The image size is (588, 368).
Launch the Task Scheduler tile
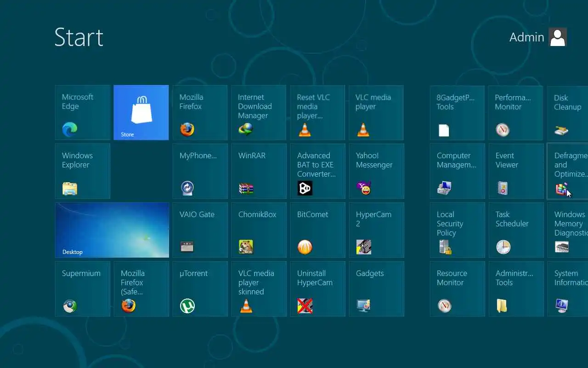[516, 230]
